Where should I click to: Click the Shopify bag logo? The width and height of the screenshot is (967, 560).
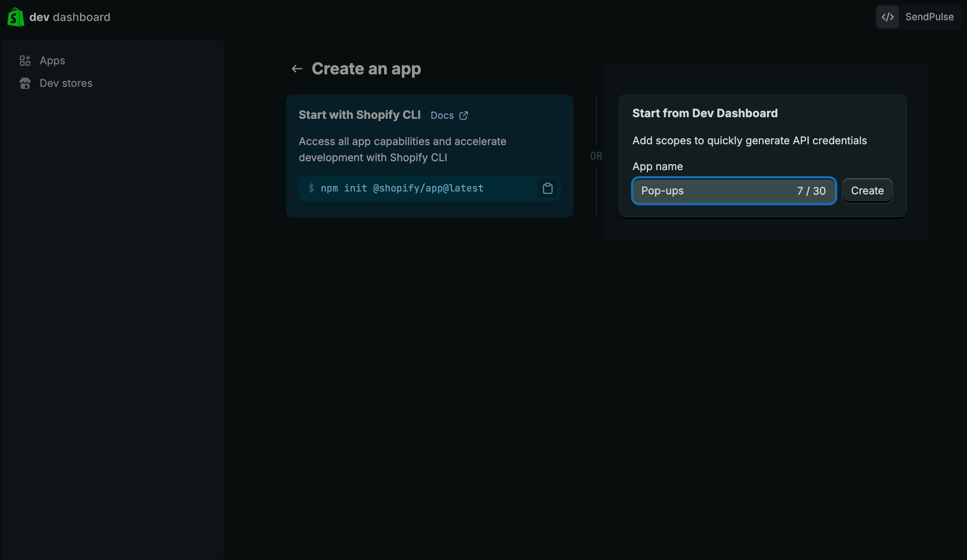point(16,17)
